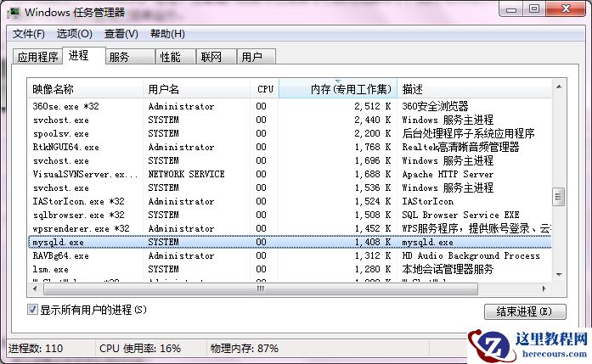Click the 360安全浏览器 description
Screen dimensions: 592x364
pos(435,106)
